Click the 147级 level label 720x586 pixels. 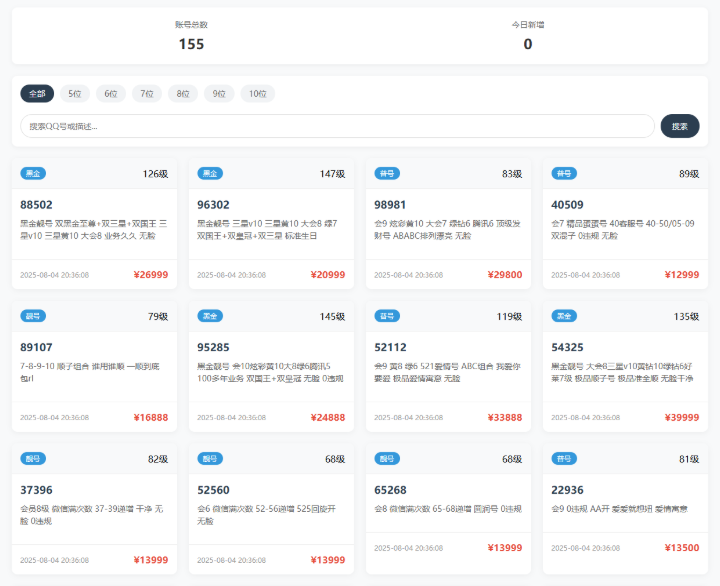332,174
